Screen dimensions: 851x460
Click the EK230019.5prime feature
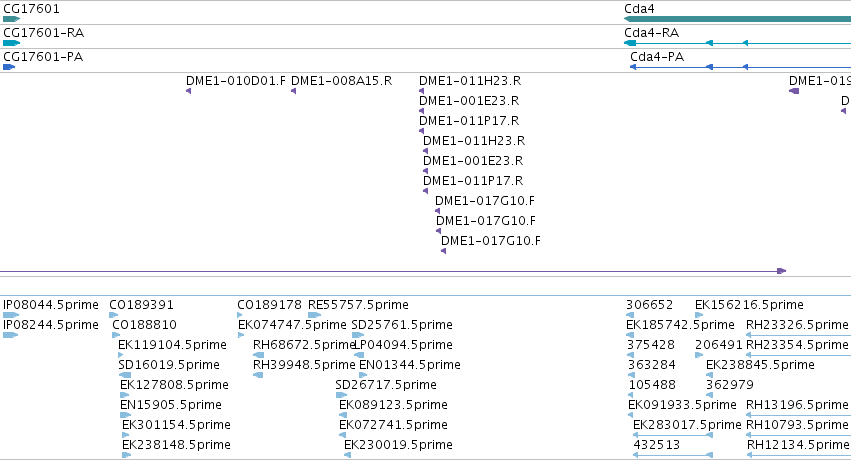pos(347,455)
